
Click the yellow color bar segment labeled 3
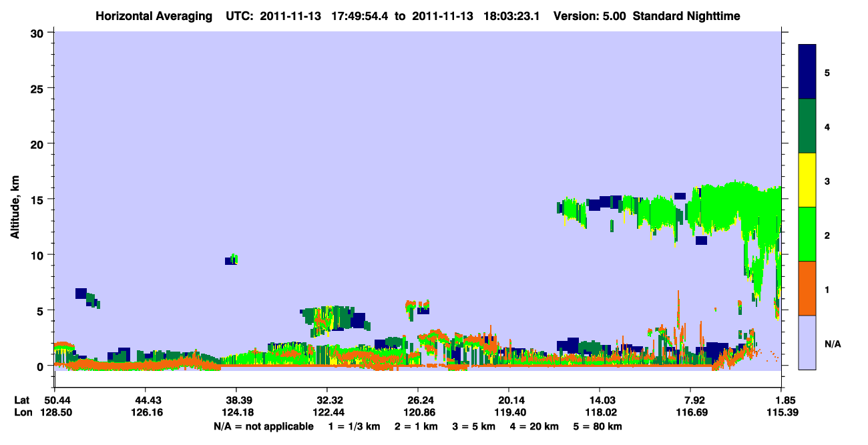(x=807, y=180)
